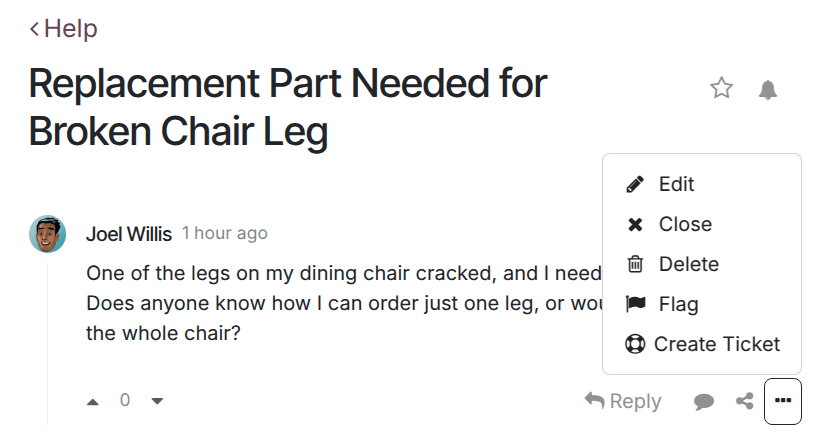Image resolution: width=826 pixels, height=438 pixels.
Task: Click the pencil Edit icon
Action: pyautogui.click(x=635, y=185)
